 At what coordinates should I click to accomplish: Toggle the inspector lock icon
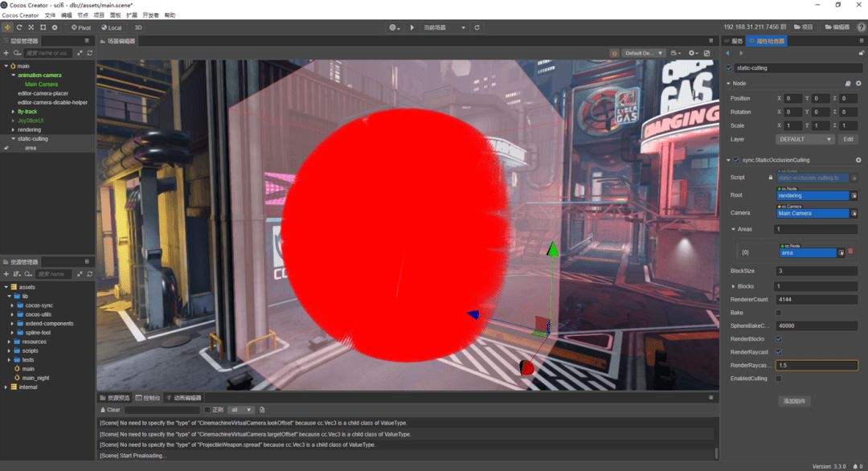[861, 53]
